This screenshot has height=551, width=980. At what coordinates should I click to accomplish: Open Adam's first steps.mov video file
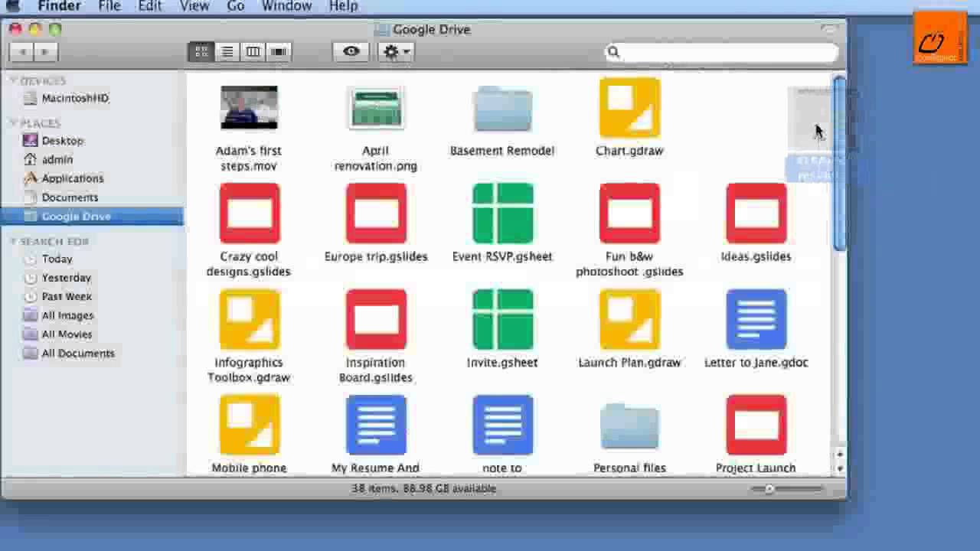pyautogui.click(x=249, y=107)
